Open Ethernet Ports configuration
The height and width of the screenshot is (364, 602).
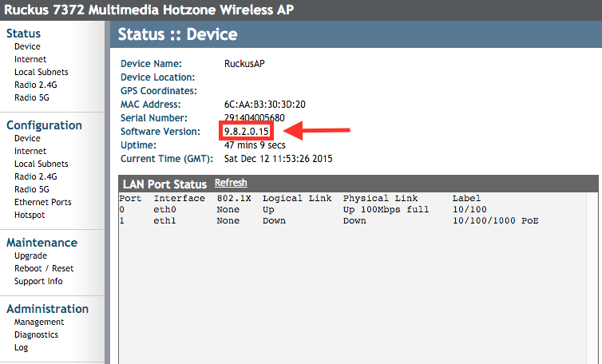(x=43, y=202)
